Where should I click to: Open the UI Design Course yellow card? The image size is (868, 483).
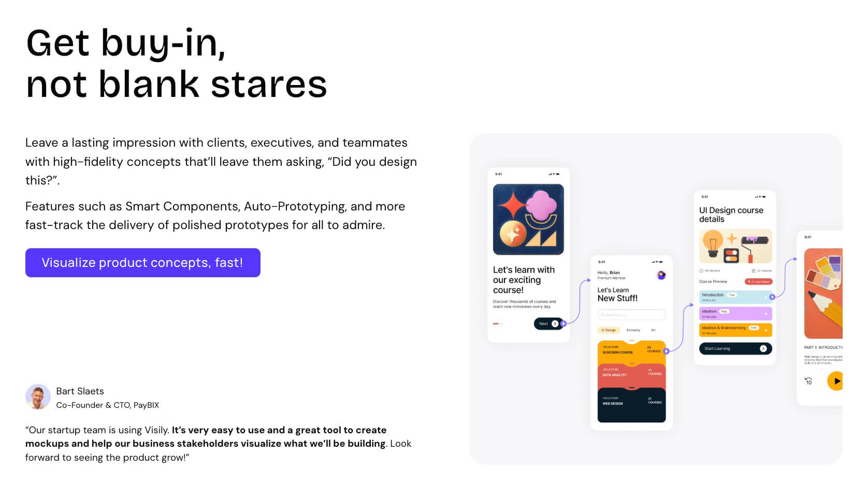pyautogui.click(x=631, y=351)
